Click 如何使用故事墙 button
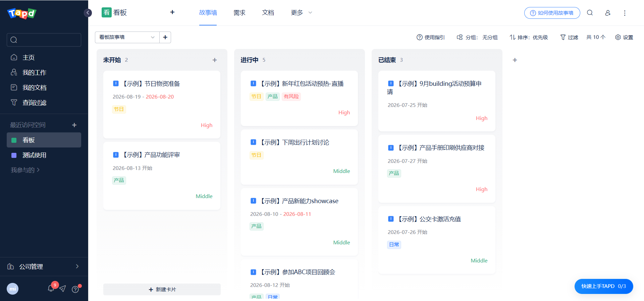 [x=552, y=13]
